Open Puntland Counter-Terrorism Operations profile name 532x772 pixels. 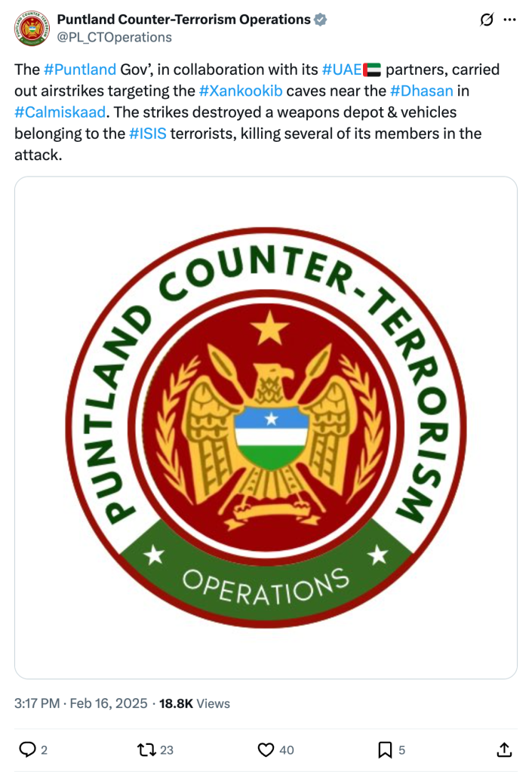[183, 20]
